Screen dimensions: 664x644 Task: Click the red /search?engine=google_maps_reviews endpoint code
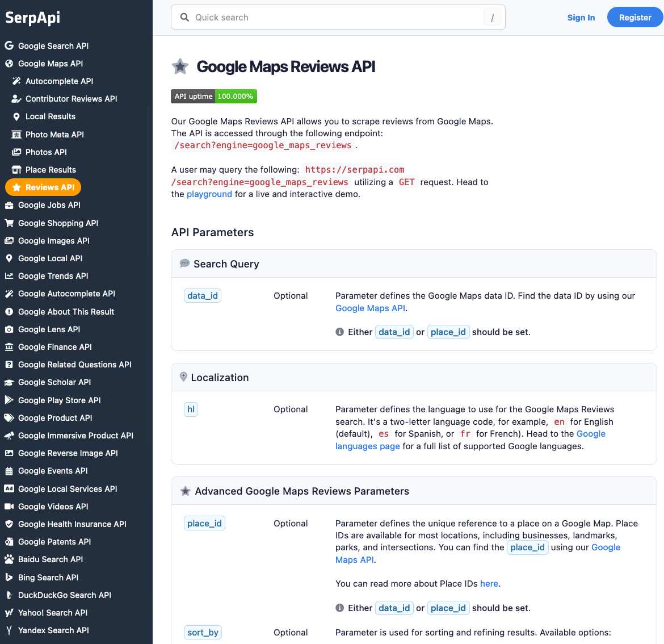pos(263,145)
